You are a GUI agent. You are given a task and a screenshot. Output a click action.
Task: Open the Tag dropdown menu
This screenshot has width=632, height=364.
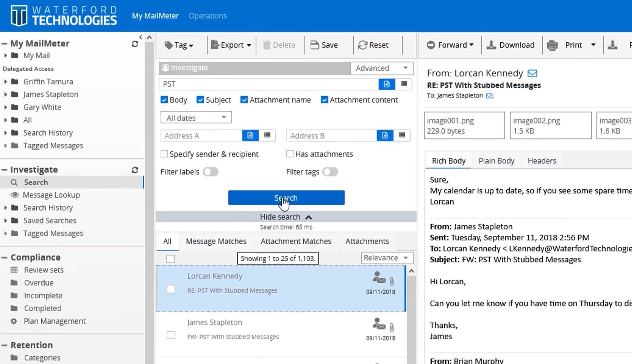(x=179, y=45)
